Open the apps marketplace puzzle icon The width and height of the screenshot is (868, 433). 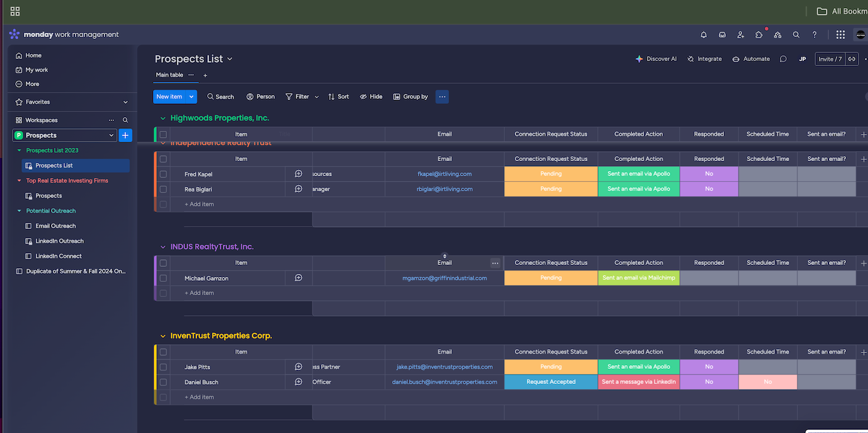759,35
